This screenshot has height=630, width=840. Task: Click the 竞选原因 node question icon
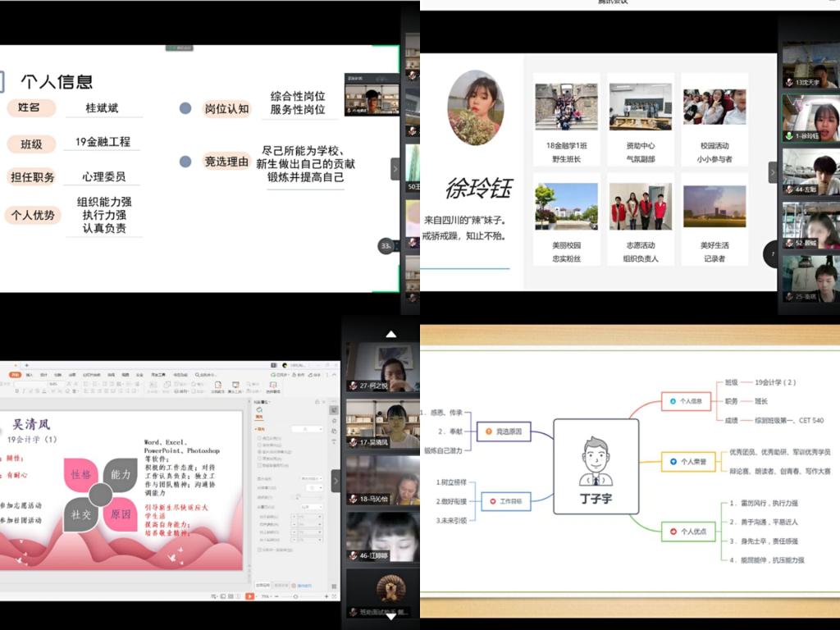coord(489,431)
